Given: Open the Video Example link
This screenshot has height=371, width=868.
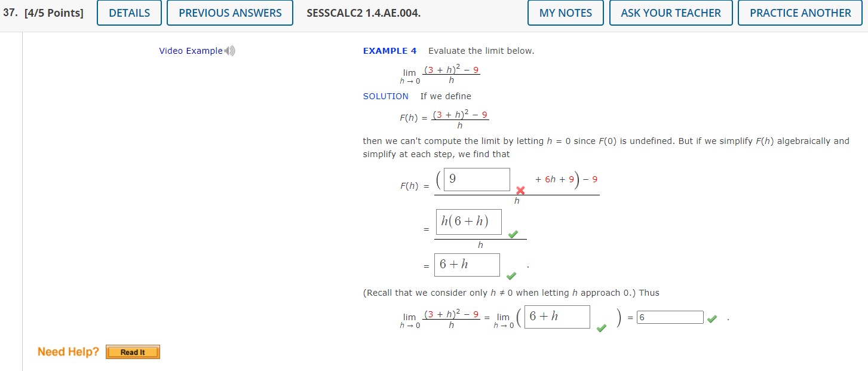Looking at the screenshot, I should pos(189,51).
